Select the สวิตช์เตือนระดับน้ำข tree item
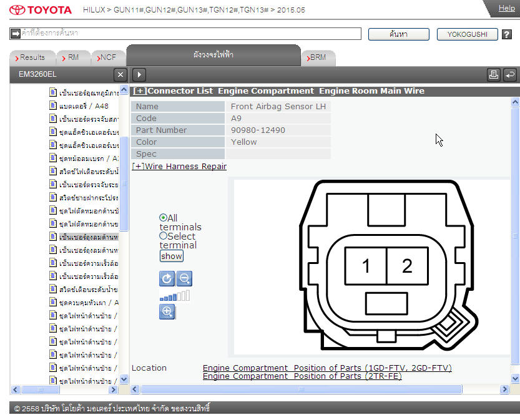Image resolution: width=520 pixels, height=420 pixels. pyautogui.click(x=89, y=290)
